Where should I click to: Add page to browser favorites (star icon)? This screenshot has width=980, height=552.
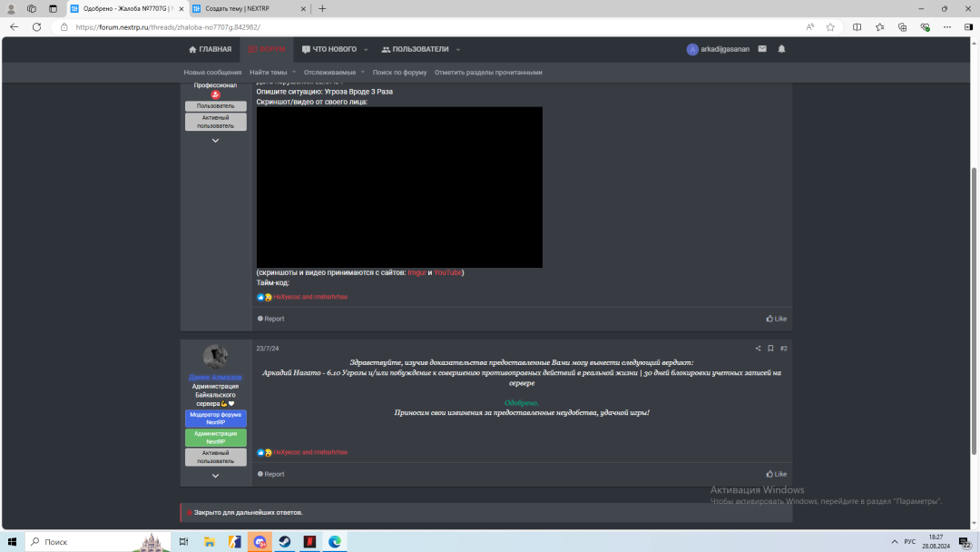click(830, 27)
